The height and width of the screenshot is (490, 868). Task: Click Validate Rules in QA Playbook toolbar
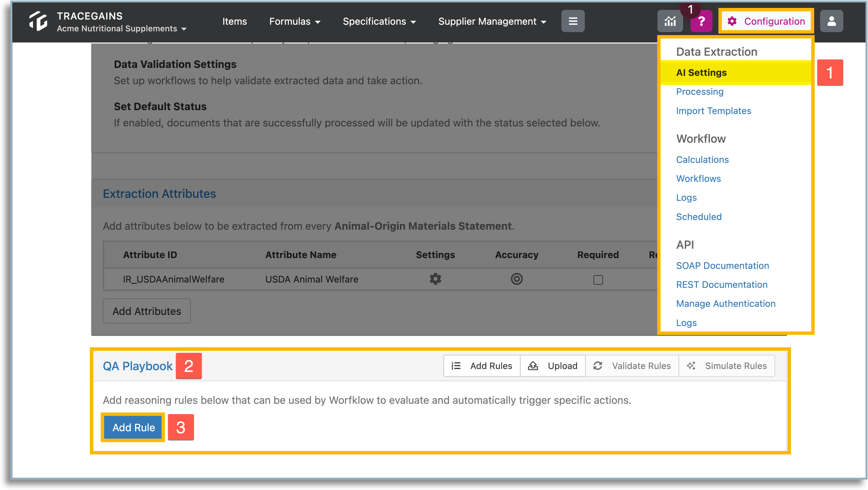[632, 366]
